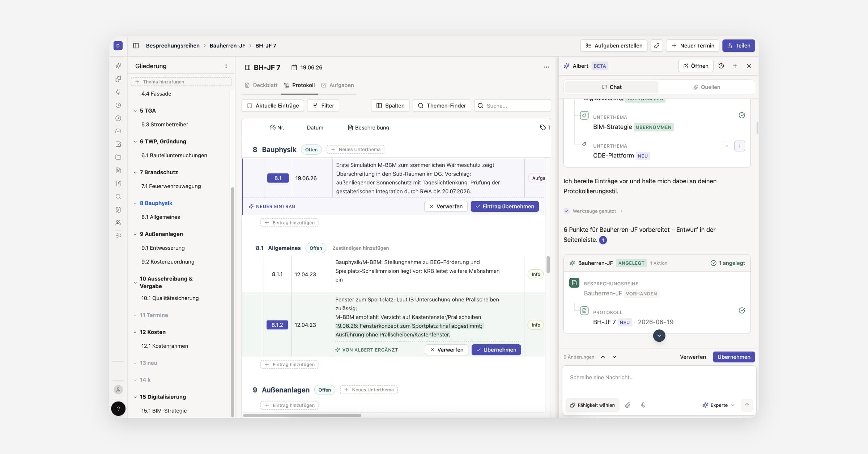This screenshot has width=868, height=454.
Task: Collapse the 15 Digitalisierung section
Action: tap(135, 397)
